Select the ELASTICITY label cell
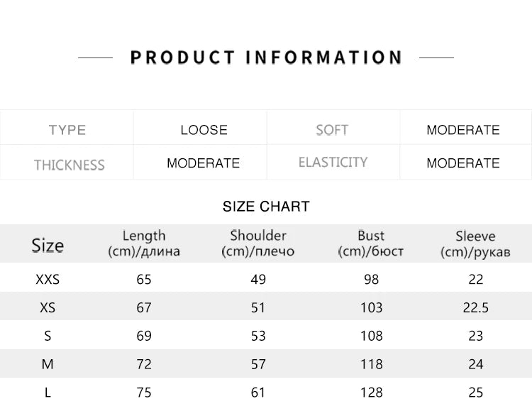The image size is (532, 416). coord(333,163)
